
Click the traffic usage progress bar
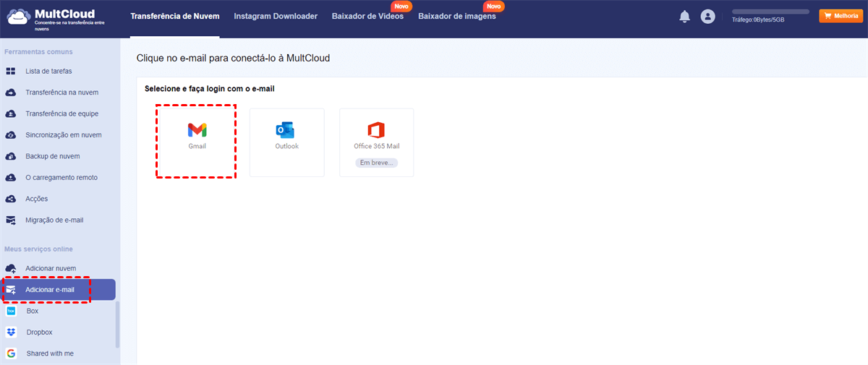click(x=770, y=12)
